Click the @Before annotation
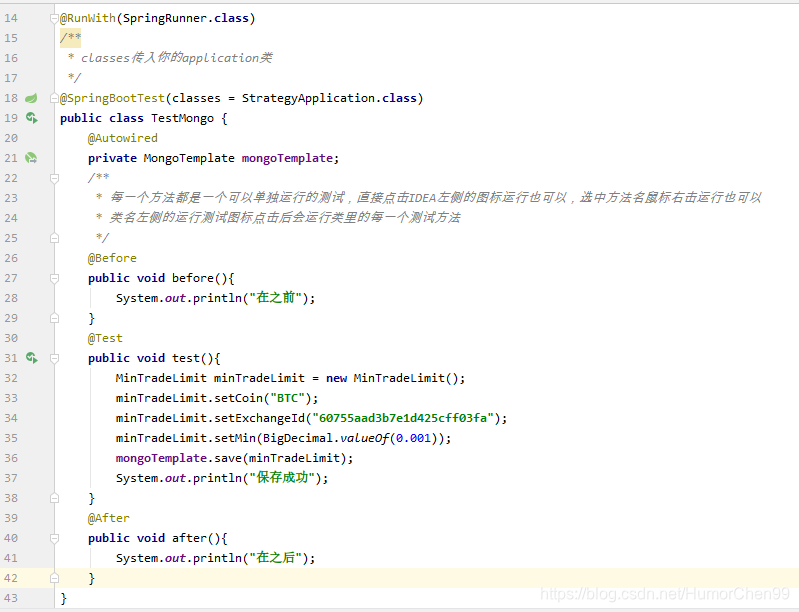 pos(112,258)
